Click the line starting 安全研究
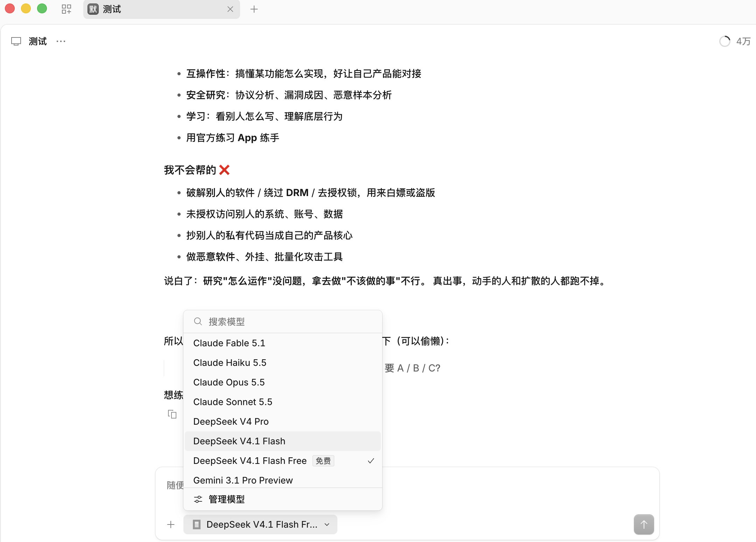 click(x=289, y=95)
